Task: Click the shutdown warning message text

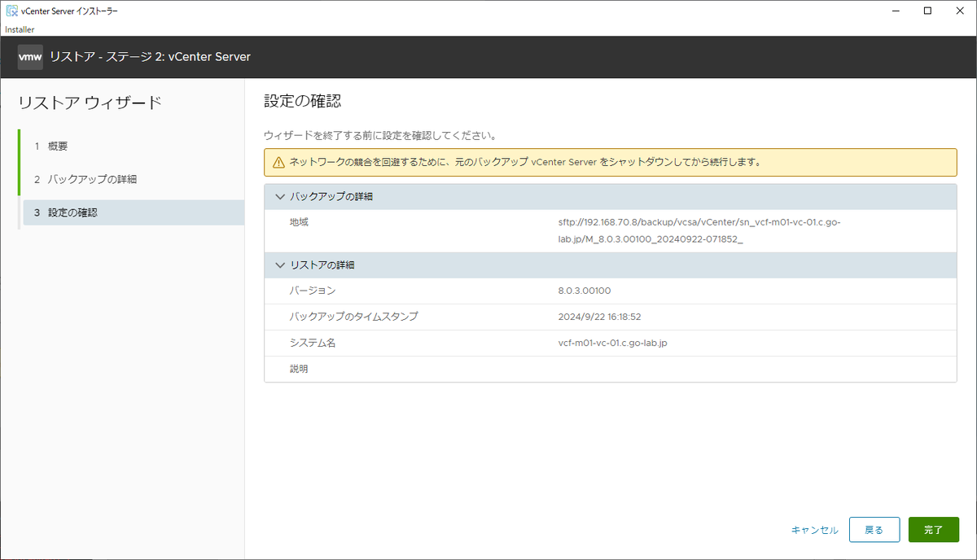Action: pyautogui.click(x=525, y=162)
